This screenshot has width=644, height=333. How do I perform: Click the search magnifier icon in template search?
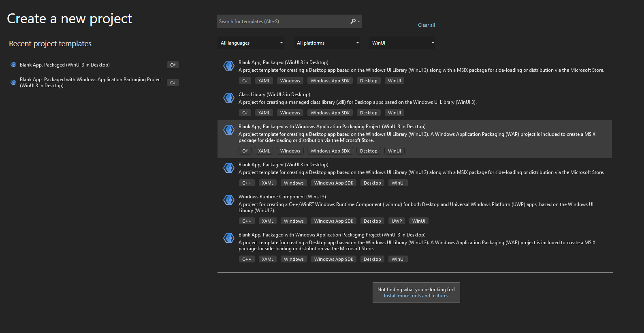(x=353, y=21)
